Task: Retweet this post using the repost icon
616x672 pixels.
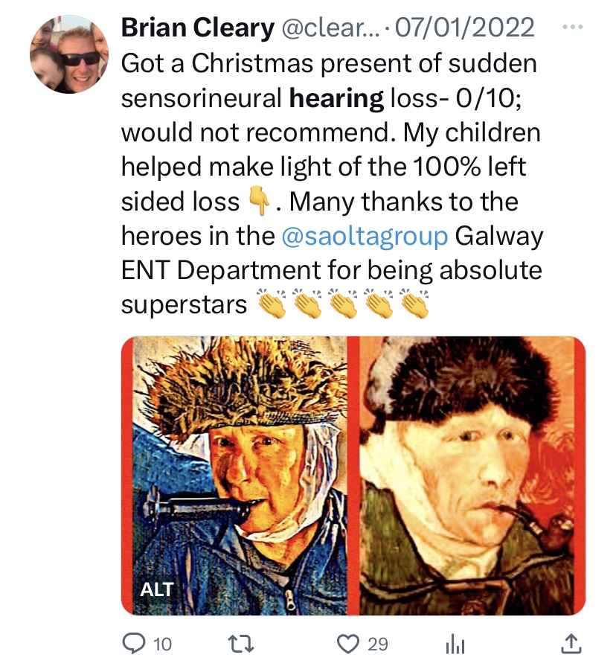Action: point(240,643)
